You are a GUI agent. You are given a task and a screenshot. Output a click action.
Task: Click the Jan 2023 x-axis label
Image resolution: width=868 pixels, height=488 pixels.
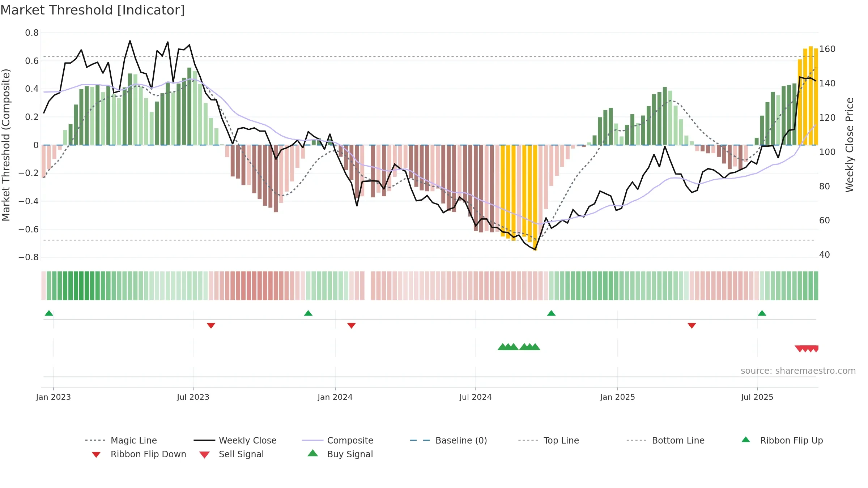[x=54, y=397]
